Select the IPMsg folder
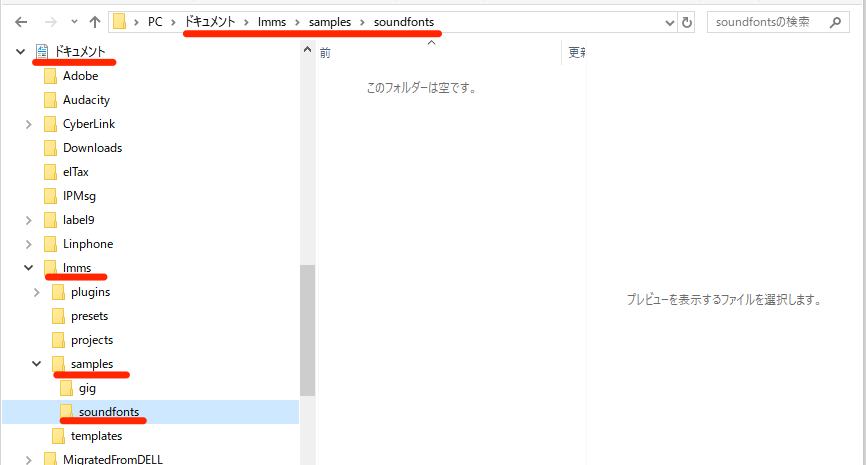Screen dimensions: 866x465 79,196
